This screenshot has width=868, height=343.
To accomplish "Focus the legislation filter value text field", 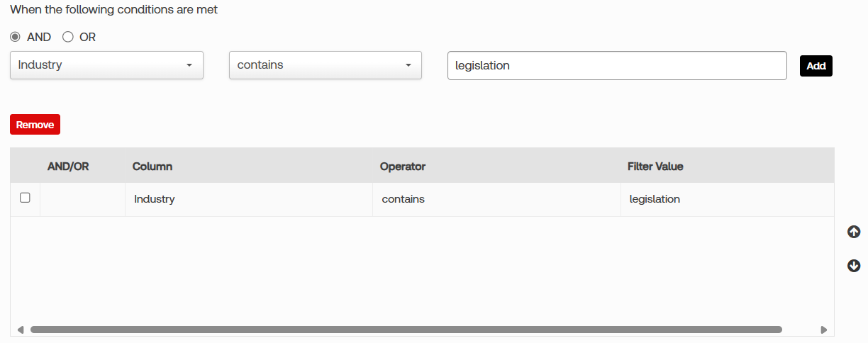I will coord(616,65).
